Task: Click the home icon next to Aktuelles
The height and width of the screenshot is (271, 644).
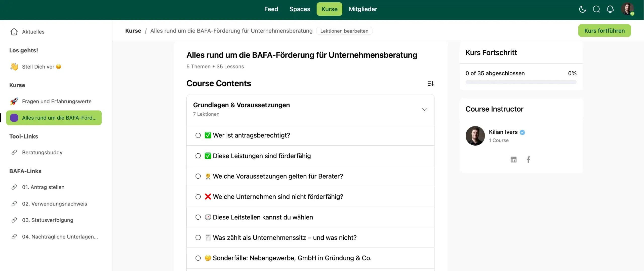Action: click(14, 32)
